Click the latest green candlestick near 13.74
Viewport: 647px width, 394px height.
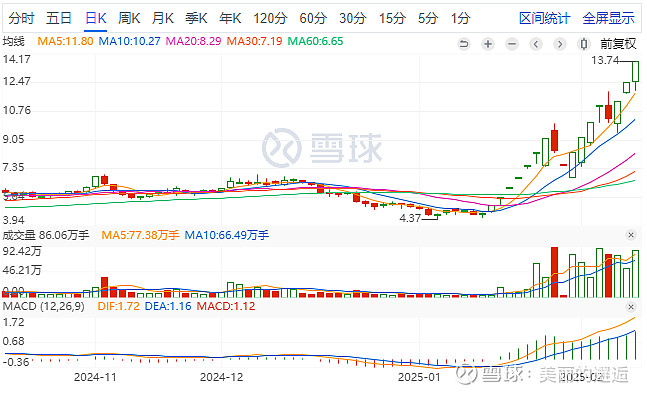pyautogui.click(x=635, y=71)
